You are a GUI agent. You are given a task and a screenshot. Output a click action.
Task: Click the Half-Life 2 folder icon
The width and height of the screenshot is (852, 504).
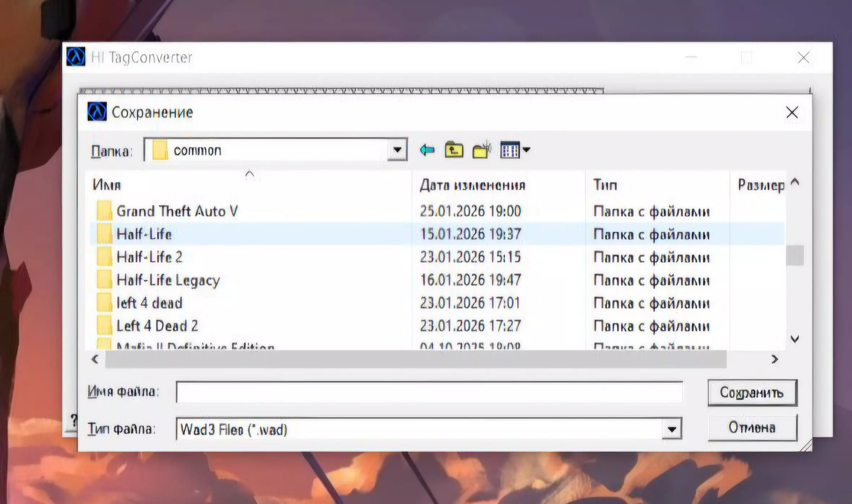[104, 257]
